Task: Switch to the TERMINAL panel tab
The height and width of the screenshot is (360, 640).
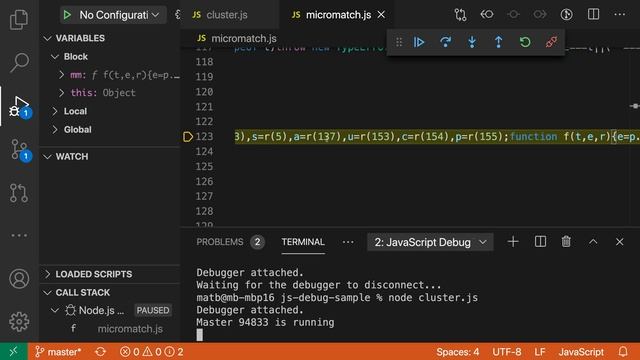Action: click(x=303, y=242)
